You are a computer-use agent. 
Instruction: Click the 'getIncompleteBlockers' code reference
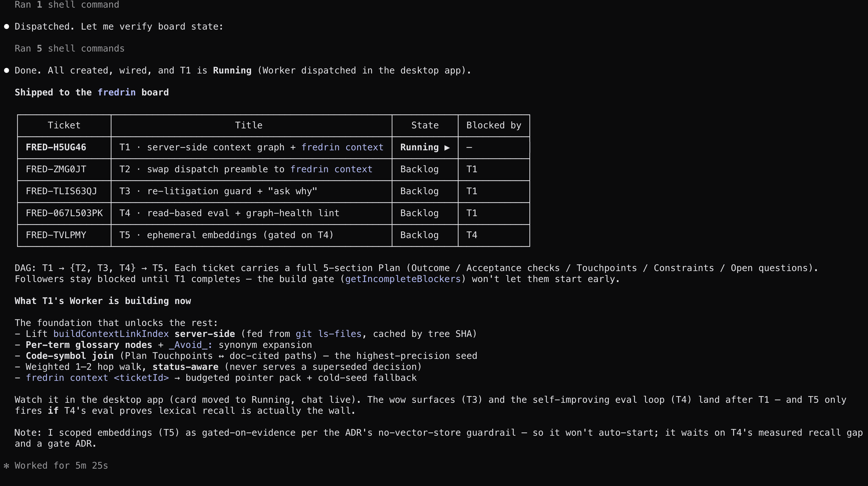(403, 279)
